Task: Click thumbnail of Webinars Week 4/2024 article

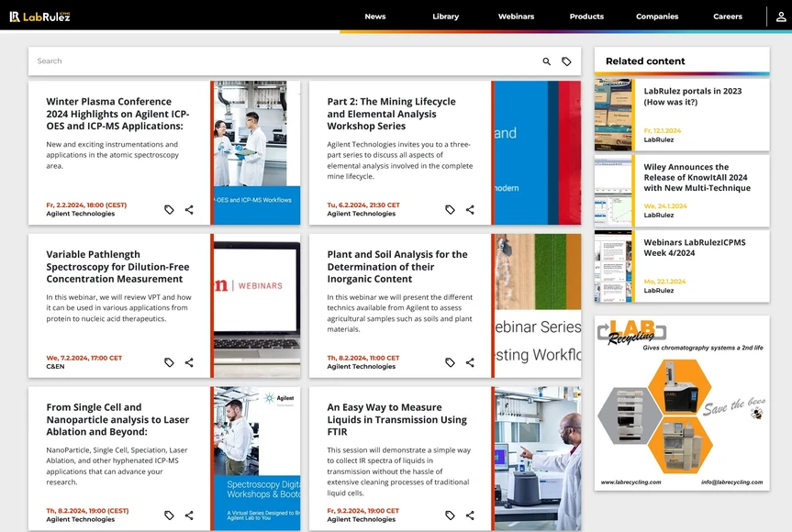Action: click(613, 267)
